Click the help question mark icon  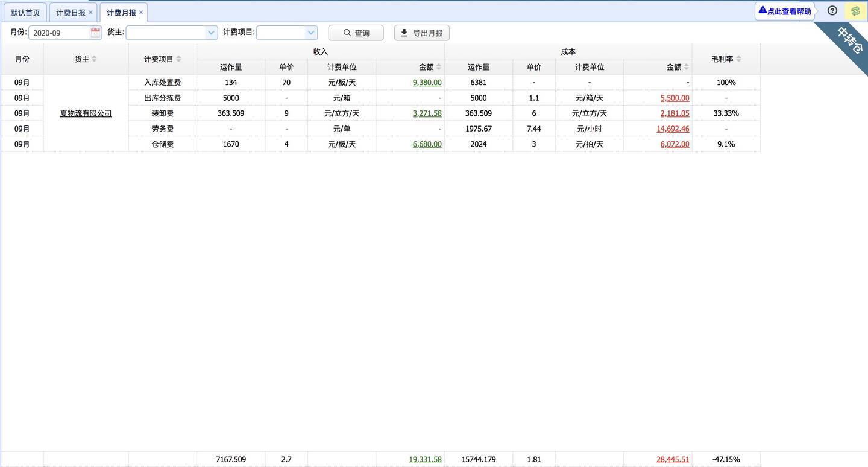click(832, 11)
